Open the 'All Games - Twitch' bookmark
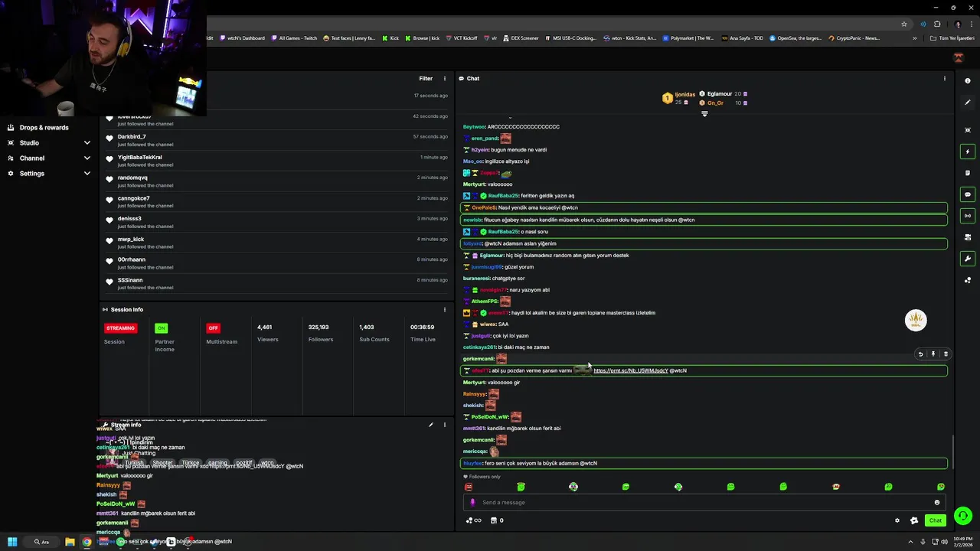Image resolution: width=980 pixels, height=551 pixels. (x=293, y=38)
